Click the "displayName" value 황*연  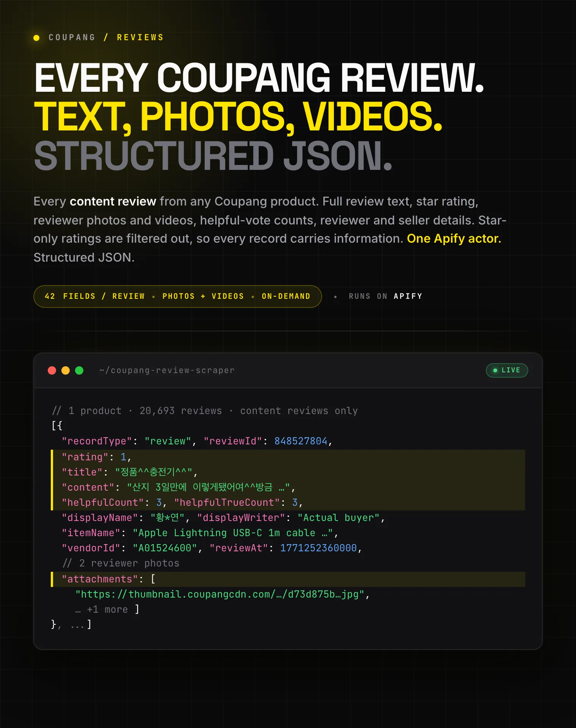point(167,518)
